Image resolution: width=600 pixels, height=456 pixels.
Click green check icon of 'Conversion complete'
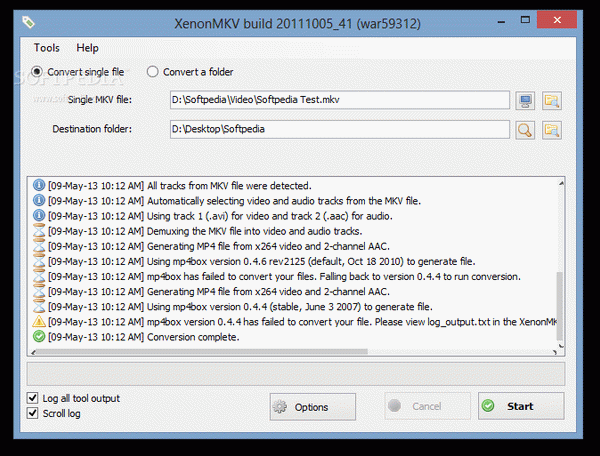[39, 337]
